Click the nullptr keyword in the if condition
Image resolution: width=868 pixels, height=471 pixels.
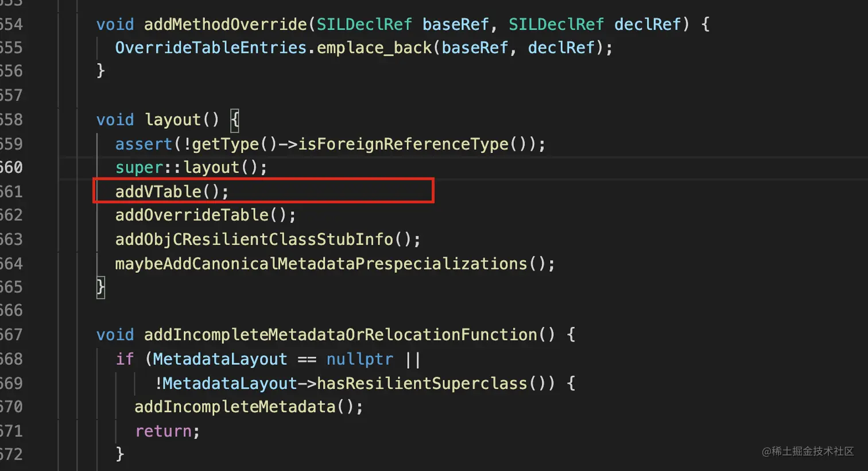(x=360, y=359)
